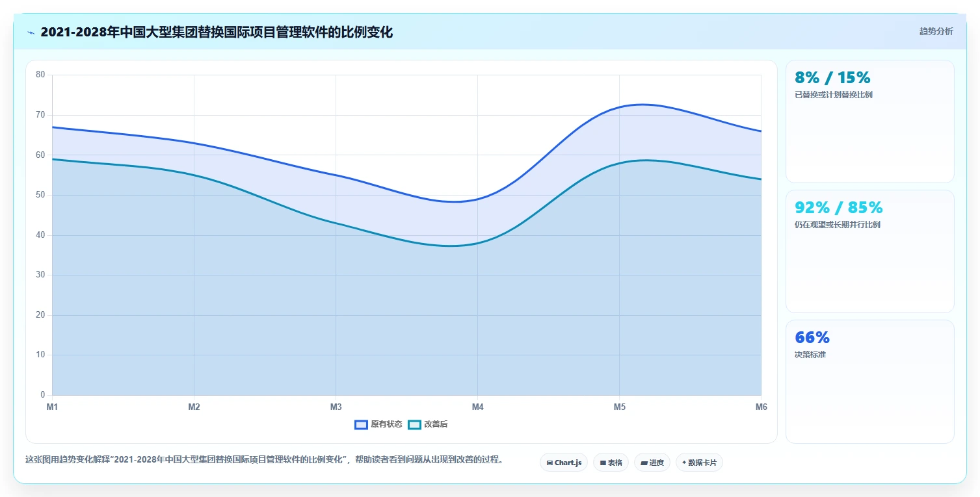
Task: Click the M4 x-axis label
Action: pyautogui.click(x=477, y=407)
